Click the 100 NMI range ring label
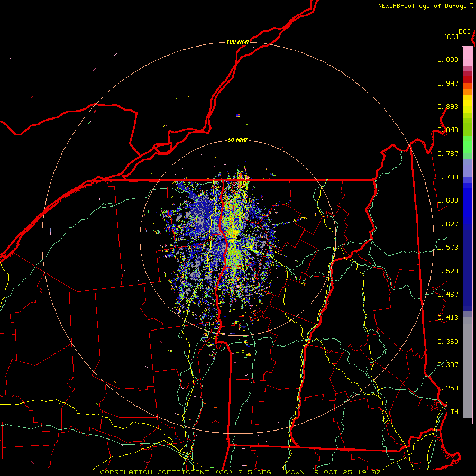Screen dimensions: 476x476 point(237,42)
